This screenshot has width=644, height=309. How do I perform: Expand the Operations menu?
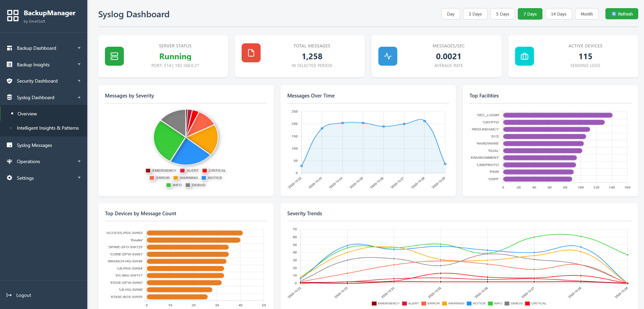(x=28, y=161)
